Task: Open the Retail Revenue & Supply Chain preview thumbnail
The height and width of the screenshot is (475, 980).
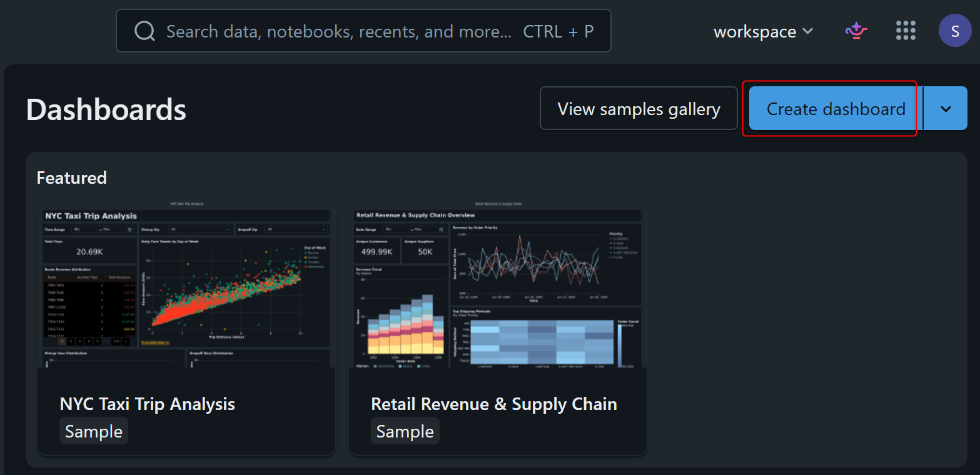Action: 497,284
